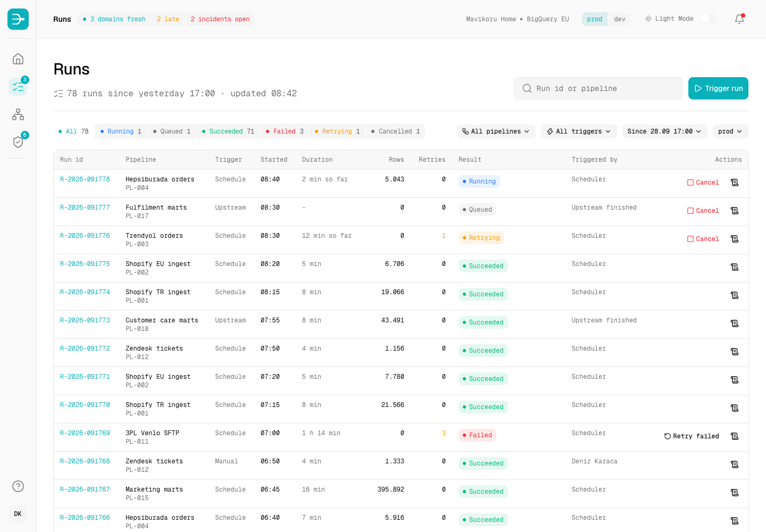Retry failed run 3PL Venlo SFTP

click(692, 436)
